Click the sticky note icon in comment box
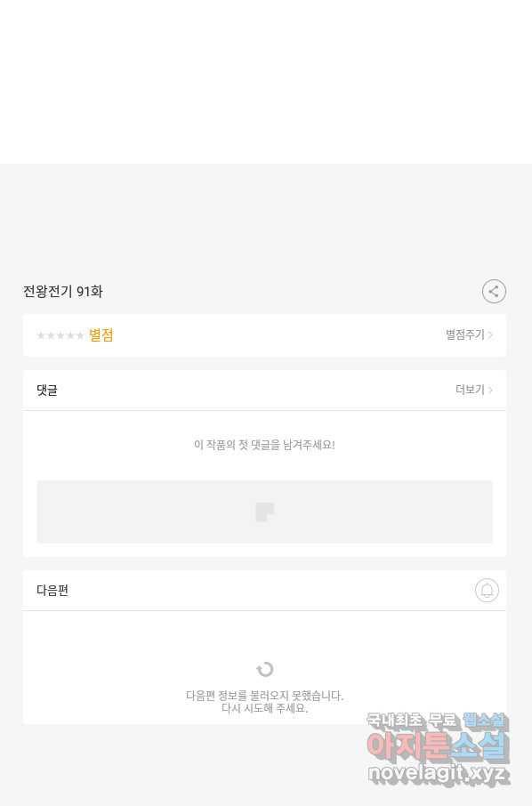532x806 pixels. point(265,512)
